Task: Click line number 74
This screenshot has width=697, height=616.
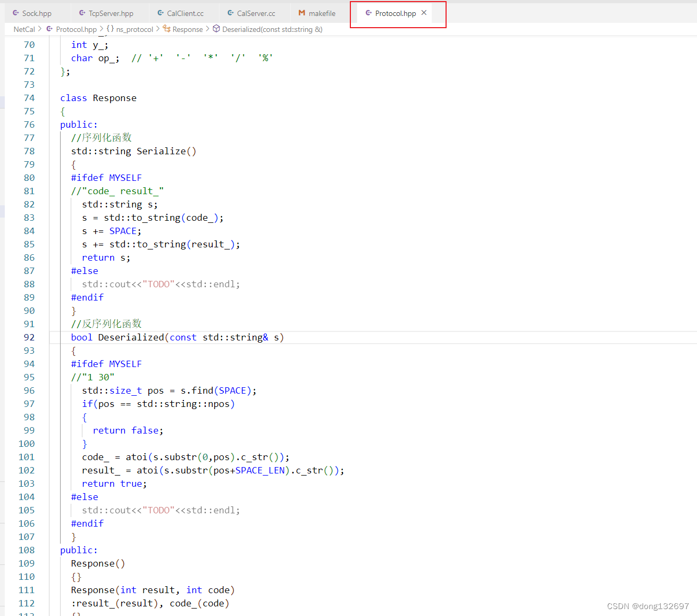Action: [x=29, y=98]
